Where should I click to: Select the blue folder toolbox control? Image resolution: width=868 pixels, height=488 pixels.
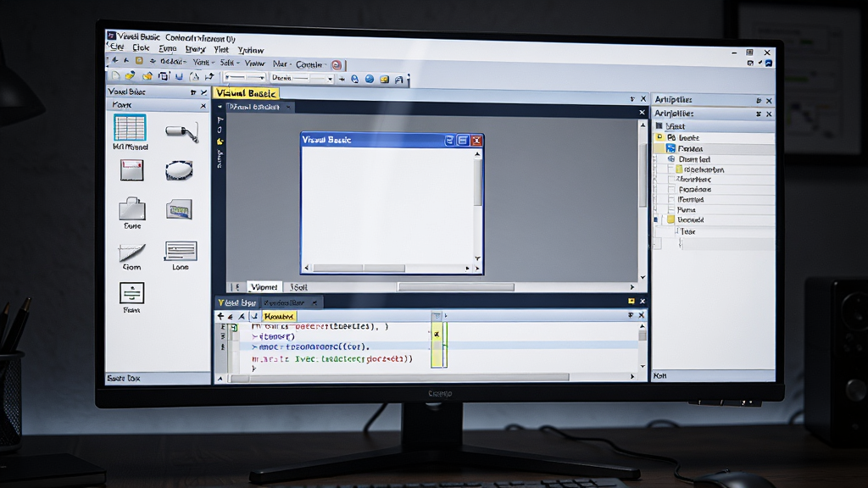coord(179,209)
